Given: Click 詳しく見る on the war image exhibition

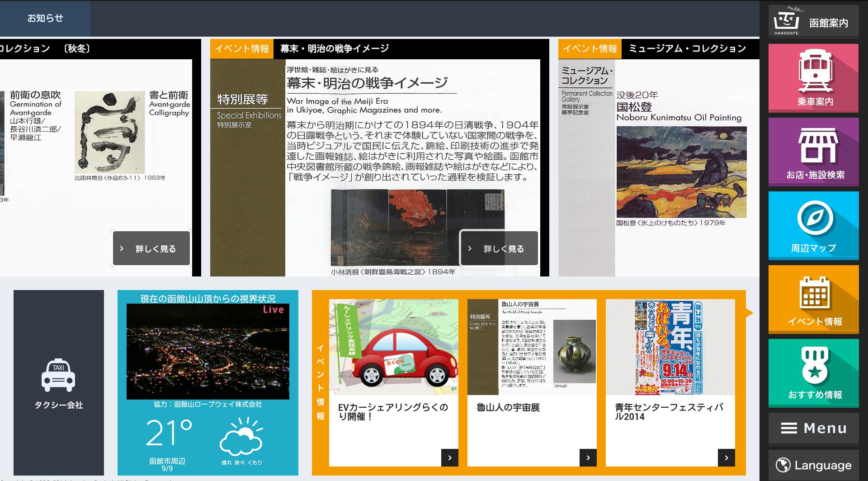Looking at the screenshot, I should pyautogui.click(x=499, y=248).
